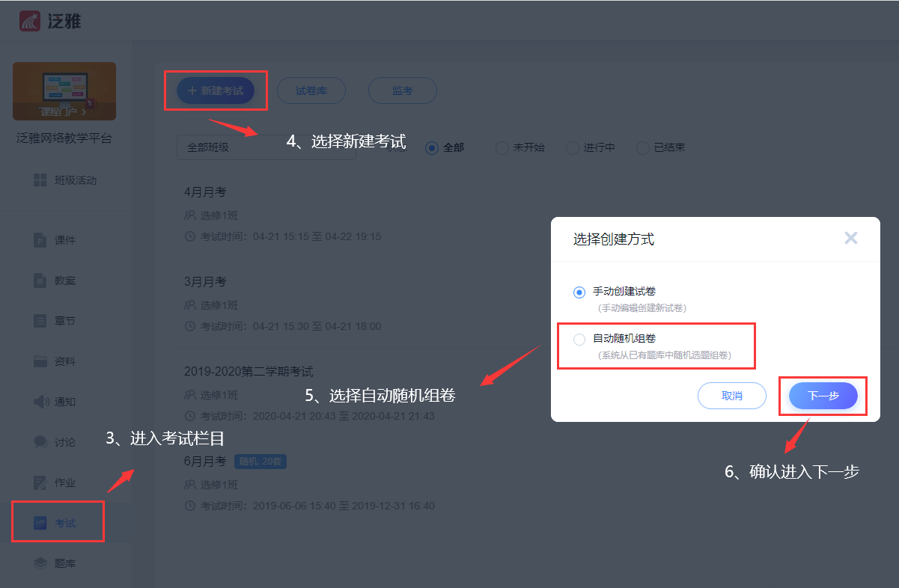The image size is (899, 588).
Task: Open the 3月月考 exam
Action: (x=205, y=282)
